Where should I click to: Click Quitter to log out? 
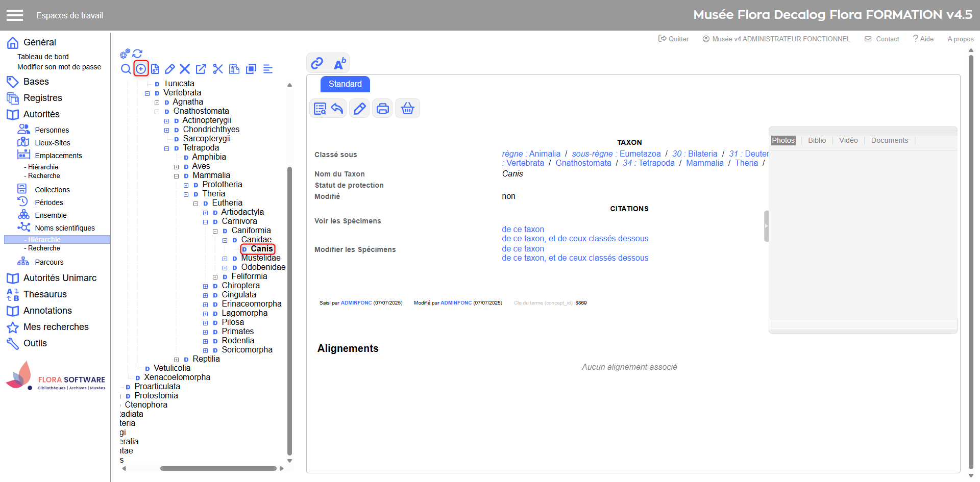click(674, 39)
